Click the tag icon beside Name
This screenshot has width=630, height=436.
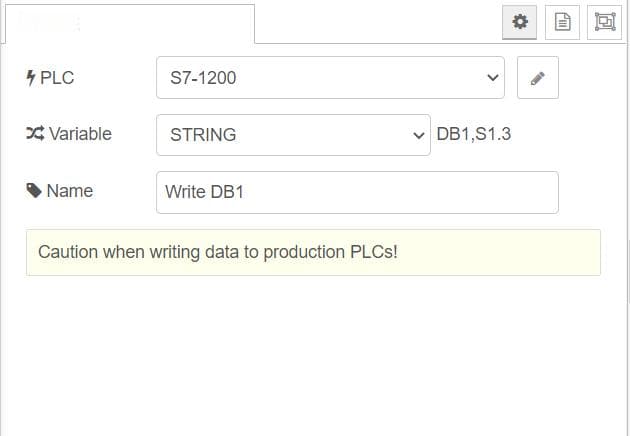(34, 190)
